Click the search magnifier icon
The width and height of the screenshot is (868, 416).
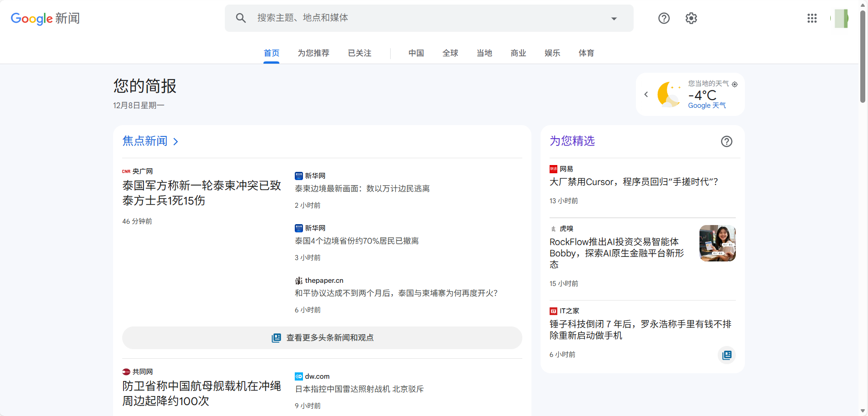click(x=241, y=18)
